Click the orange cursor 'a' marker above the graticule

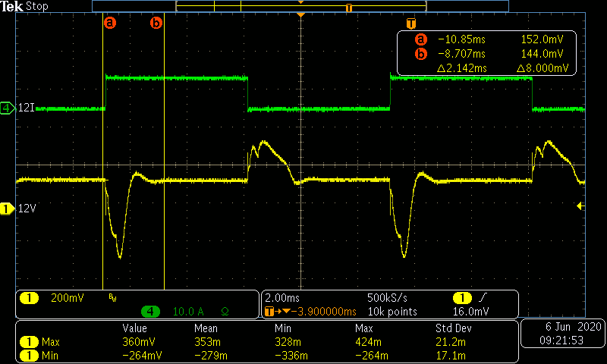pos(110,23)
